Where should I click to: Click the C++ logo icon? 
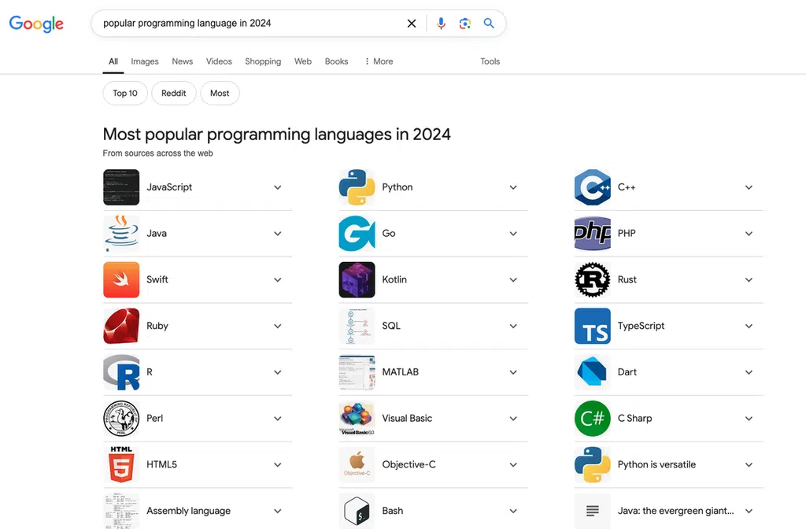click(x=592, y=187)
